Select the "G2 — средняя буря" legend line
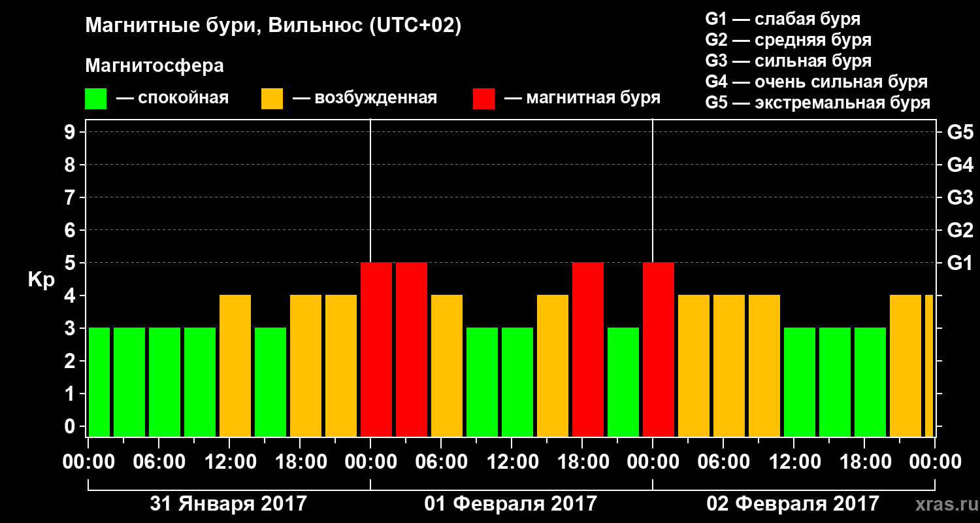This screenshot has width=980, height=523. pyautogui.click(x=789, y=39)
